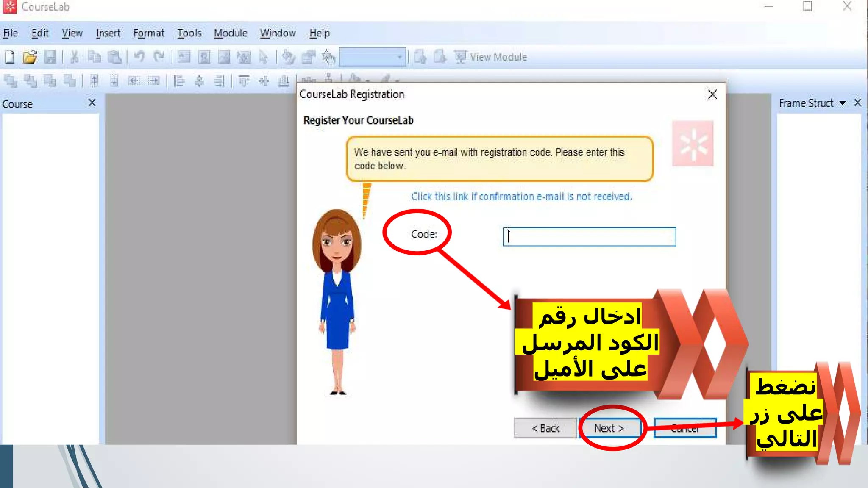Click the insert picture icon in toolbar
The height and width of the screenshot is (488, 868).
pyautogui.click(x=224, y=57)
